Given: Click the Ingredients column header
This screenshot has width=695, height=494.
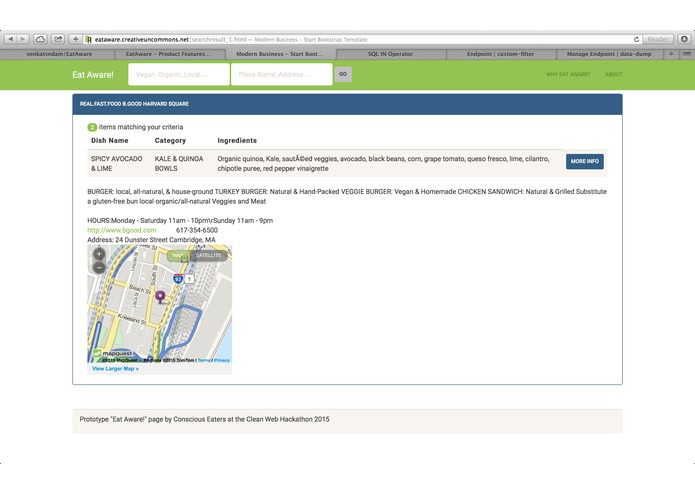Looking at the screenshot, I should click(237, 140).
